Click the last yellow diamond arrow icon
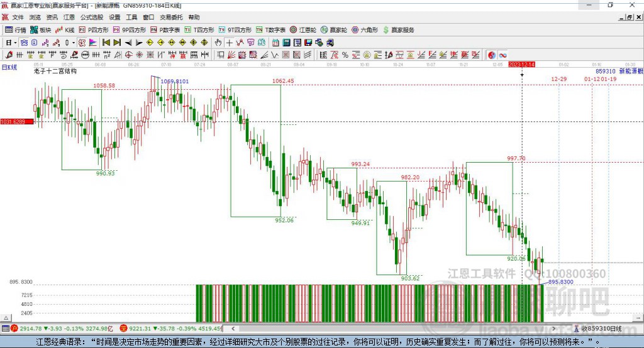 pos(204,43)
